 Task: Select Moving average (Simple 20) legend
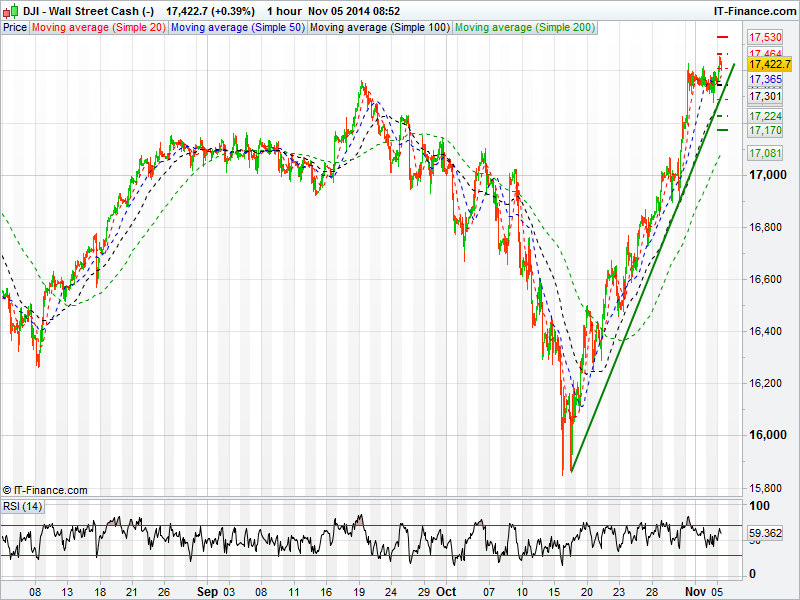[99, 28]
